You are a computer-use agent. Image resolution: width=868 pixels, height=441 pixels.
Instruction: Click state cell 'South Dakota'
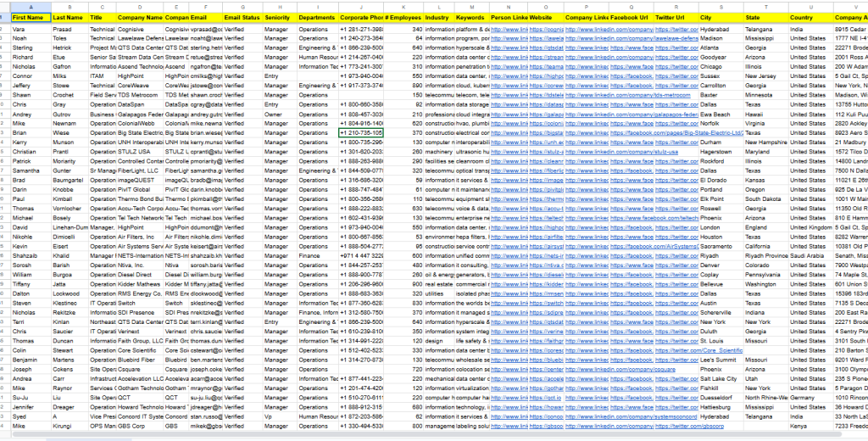coord(766,199)
